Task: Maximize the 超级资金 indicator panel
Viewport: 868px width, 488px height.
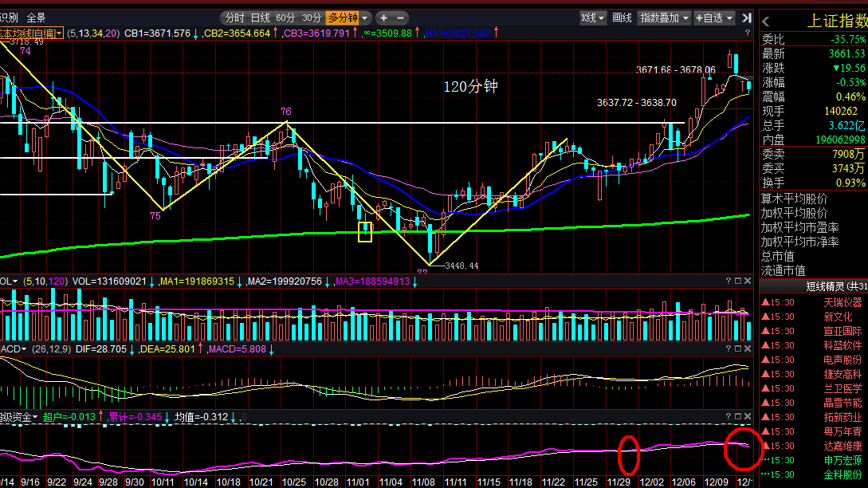Action: click(x=738, y=416)
